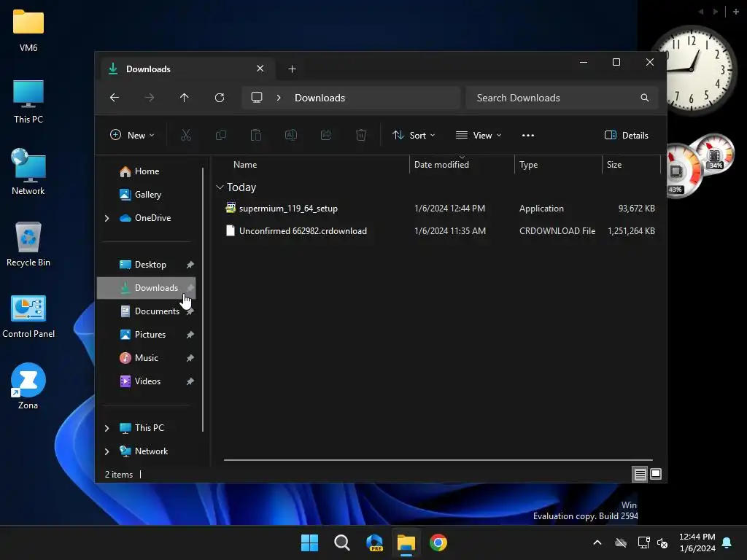Open the Sort dropdown menu
The image size is (747, 560).
coord(414,135)
